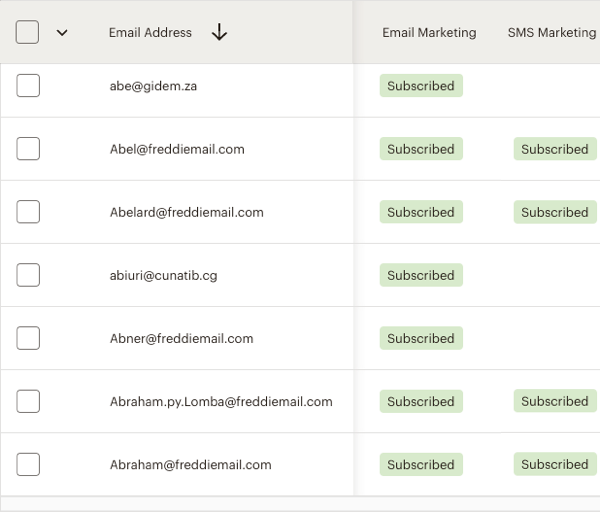Image resolution: width=600 pixels, height=512 pixels.
Task: Click the Abraham.py.Lomba@freddiemail.com email address
Action: (x=221, y=401)
